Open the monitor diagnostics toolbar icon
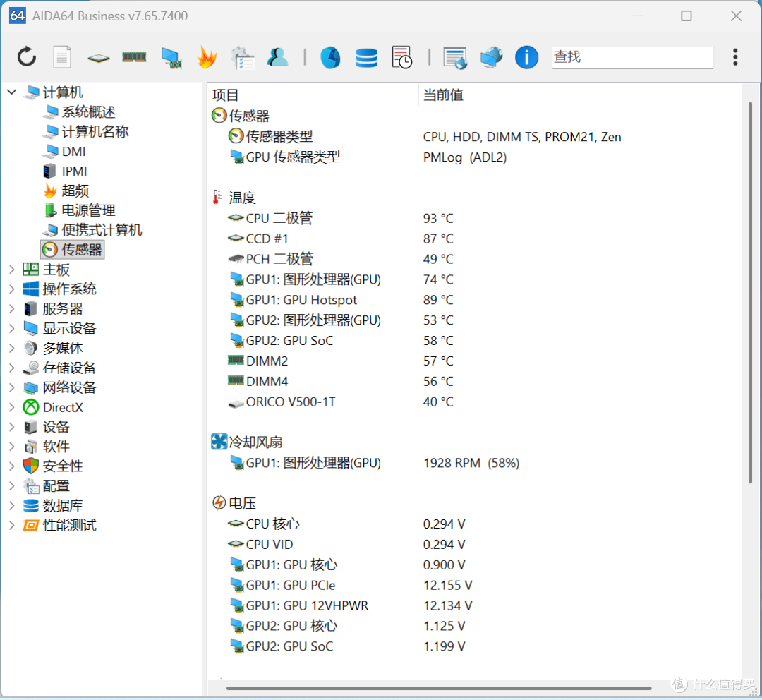This screenshot has height=700, width=762. pyautogui.click(x=171, y=57)
